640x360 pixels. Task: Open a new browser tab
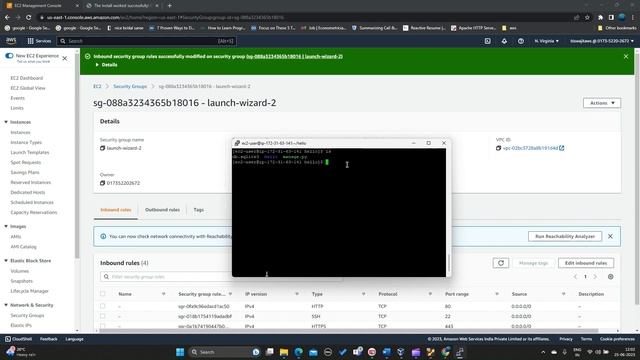169,6
